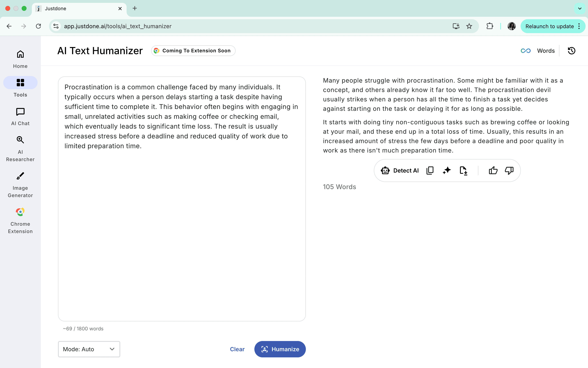Select the Justdone browser tab

coord(79,9)
